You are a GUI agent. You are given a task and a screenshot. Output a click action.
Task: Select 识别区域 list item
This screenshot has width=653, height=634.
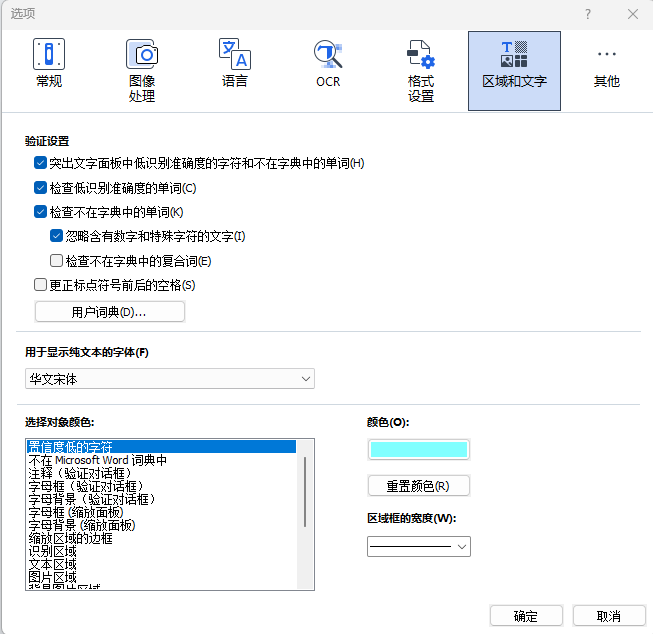tap(162, 552)
